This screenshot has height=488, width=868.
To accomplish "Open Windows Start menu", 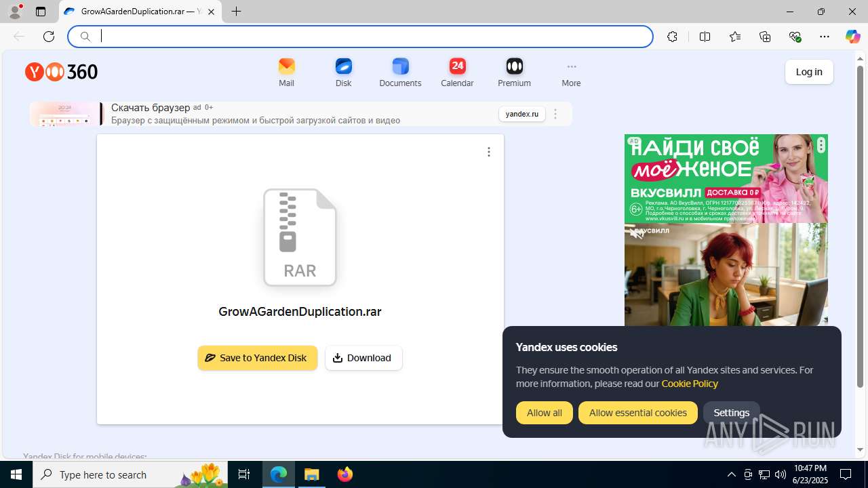I will 16,474.
